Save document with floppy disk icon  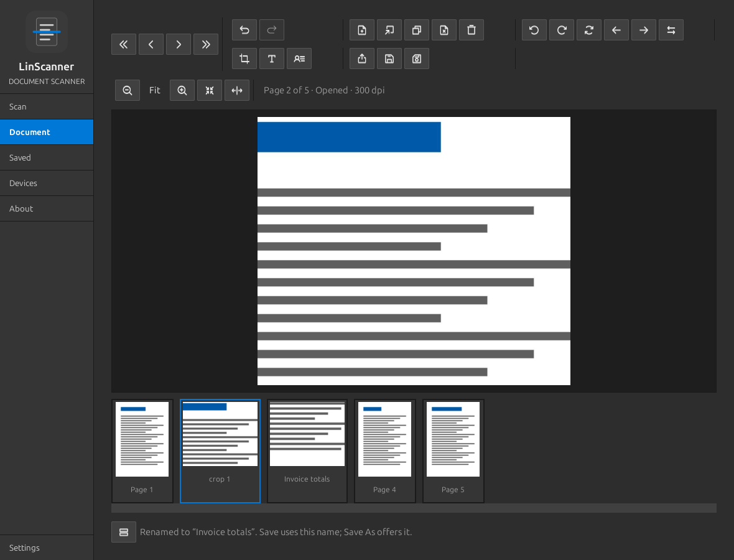click(389, 58)
